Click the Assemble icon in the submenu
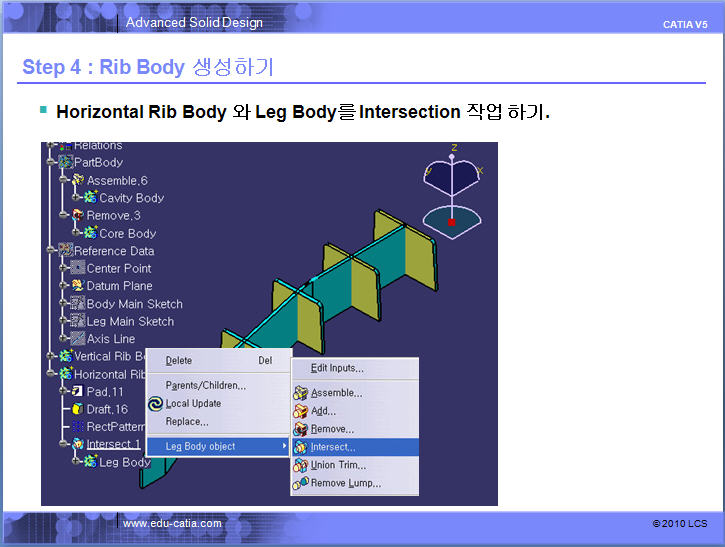Screen dimensions: 725x547 pyautogui.click(x=300, y=393)
